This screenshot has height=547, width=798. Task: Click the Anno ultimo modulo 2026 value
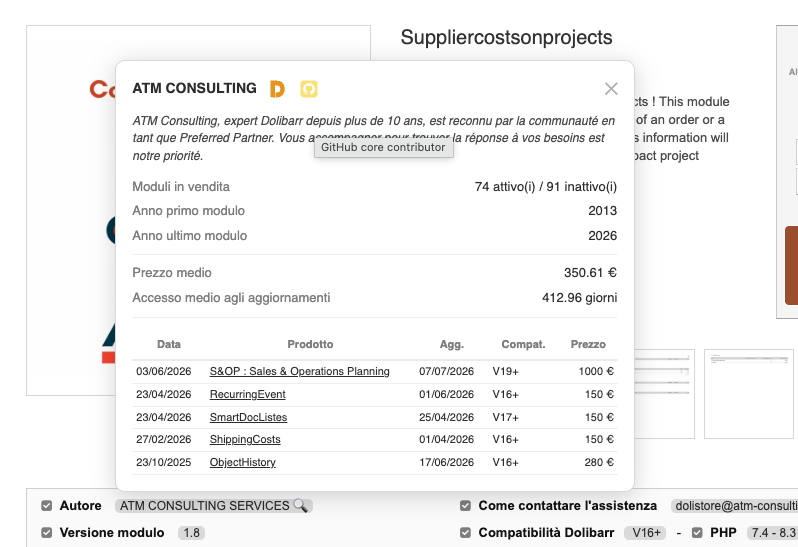[603, 236]
